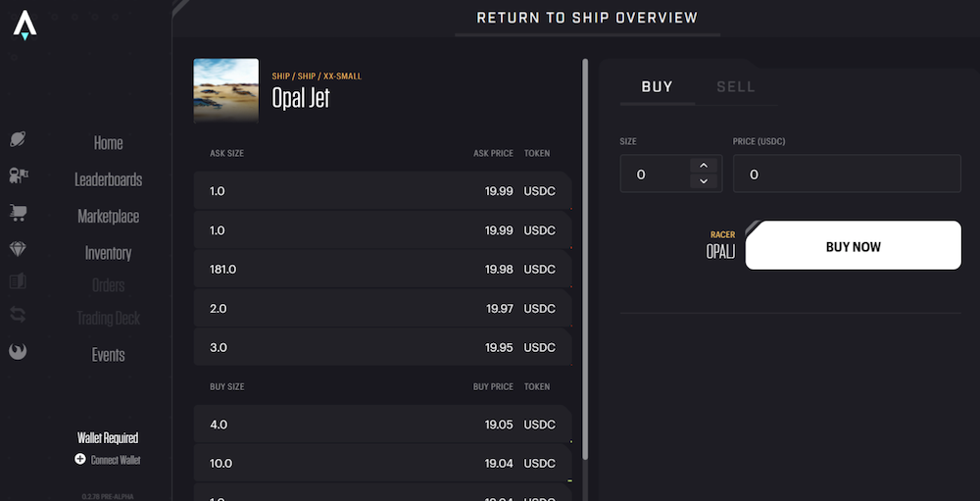Click Return to Ship Overview link

pos(587,18)
